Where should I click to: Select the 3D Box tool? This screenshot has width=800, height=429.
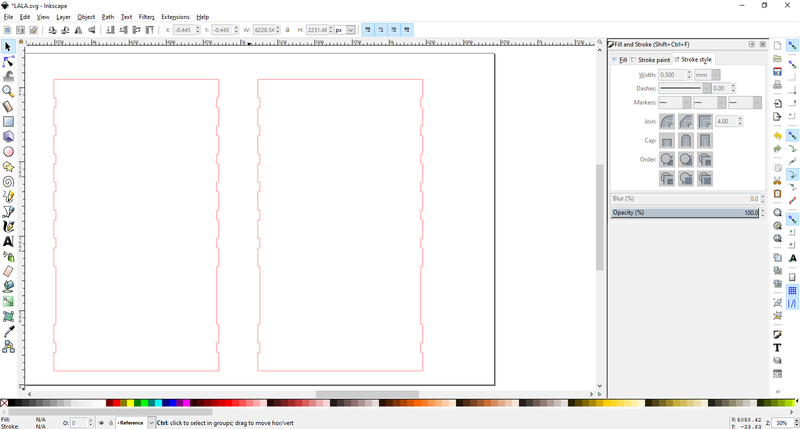pos(8,137)
